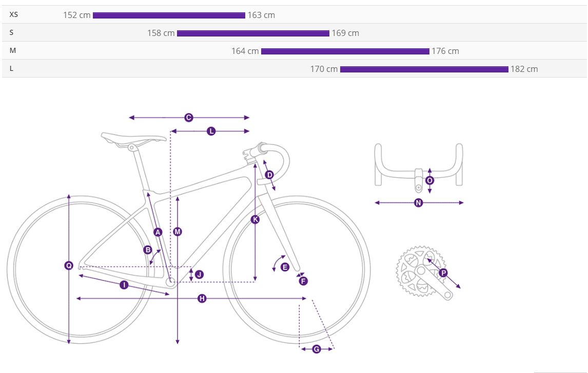
Task: Select the S size row label
Action: point(11,33)
